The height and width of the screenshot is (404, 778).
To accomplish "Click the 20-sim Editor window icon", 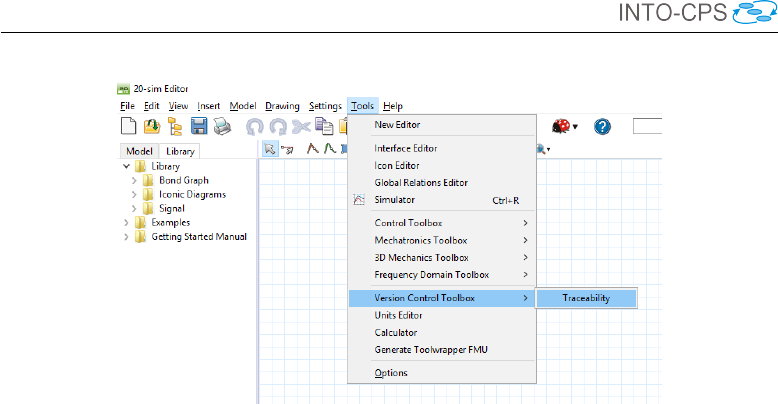I will click(123, 89).
